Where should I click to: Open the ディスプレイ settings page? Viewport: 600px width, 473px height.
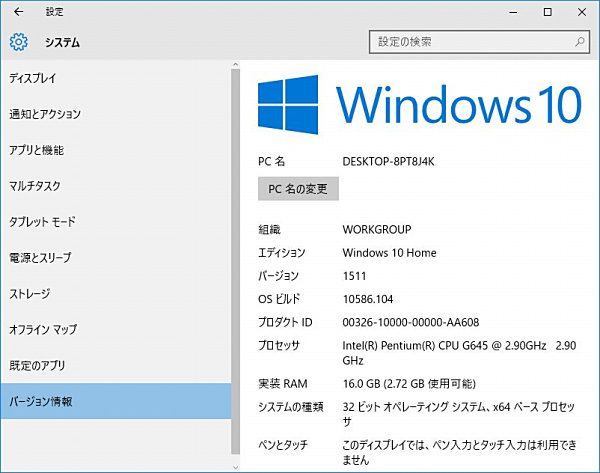pos(116,78)
